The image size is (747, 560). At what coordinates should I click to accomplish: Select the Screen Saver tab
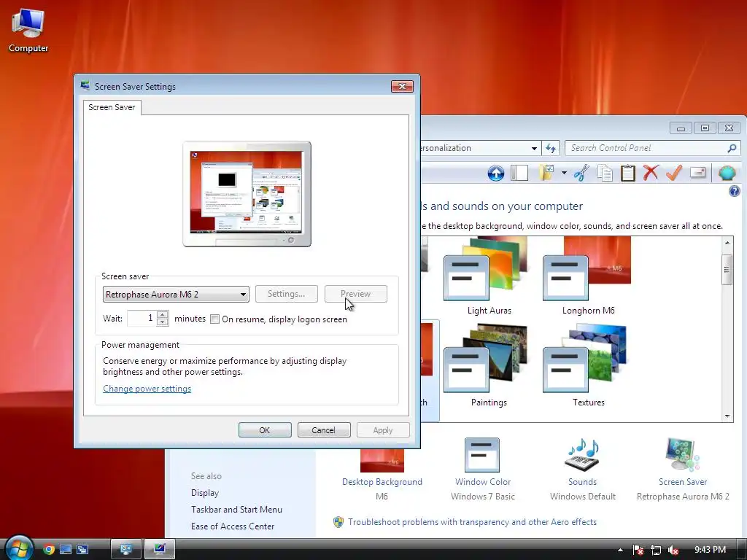[112, 107]
